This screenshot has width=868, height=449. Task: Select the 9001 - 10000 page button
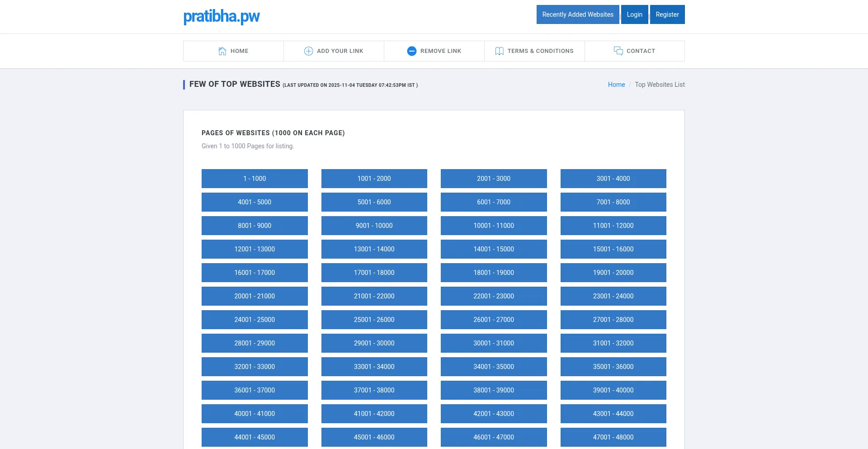tap(374, 226)
